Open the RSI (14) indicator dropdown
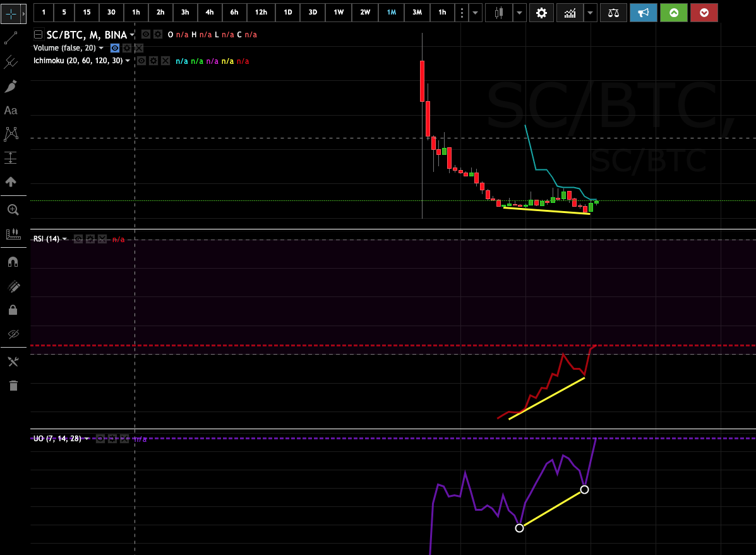This screenshot has height=555, width=756. click(64, 239)
